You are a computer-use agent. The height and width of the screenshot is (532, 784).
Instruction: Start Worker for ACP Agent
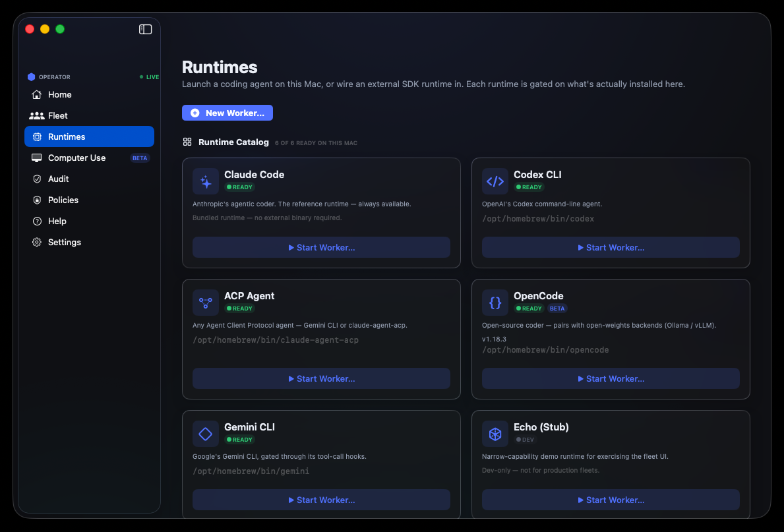[x=321, y=378]
